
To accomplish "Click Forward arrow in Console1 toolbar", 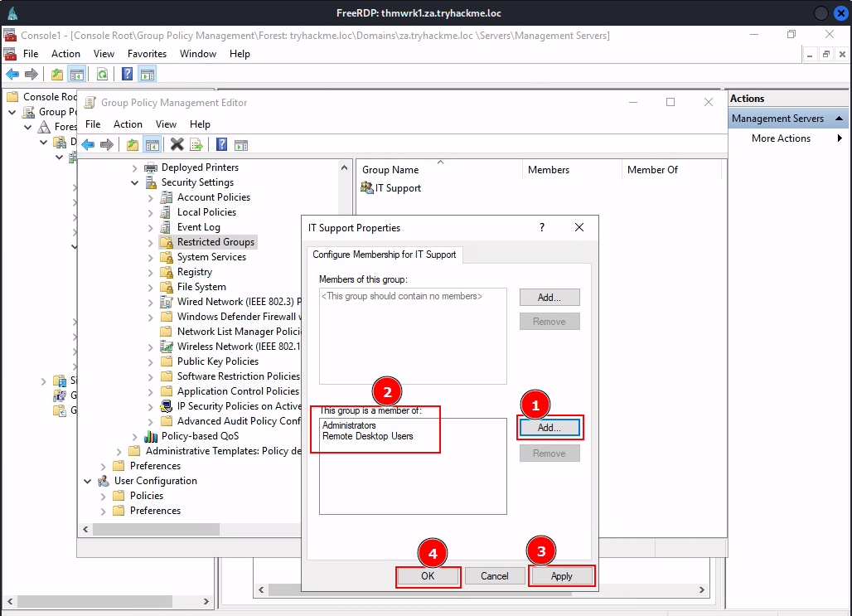I will [31, 74].
